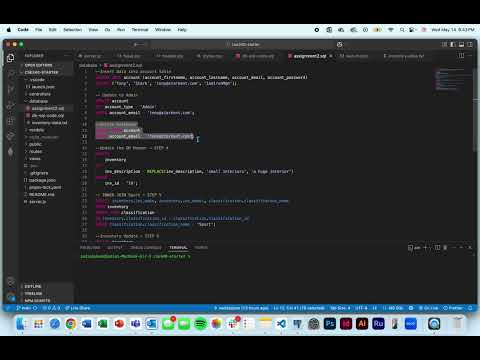This screenshot has height=360, width=480.
Task: Click the split editor right icon
Action: point(461,56)
